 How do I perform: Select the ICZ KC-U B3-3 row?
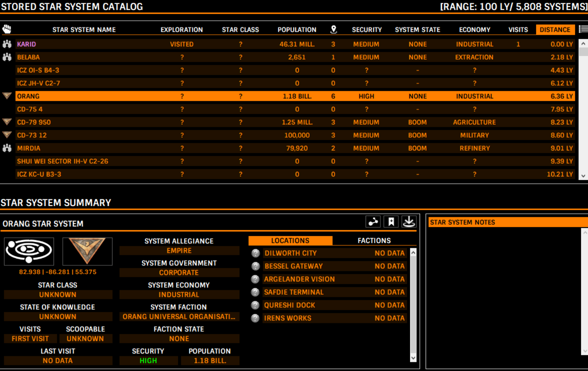(295, 174)
